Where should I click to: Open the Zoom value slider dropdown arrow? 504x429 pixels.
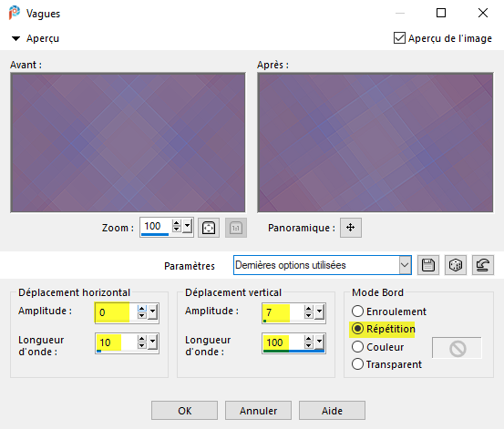[x=188, y=226]
